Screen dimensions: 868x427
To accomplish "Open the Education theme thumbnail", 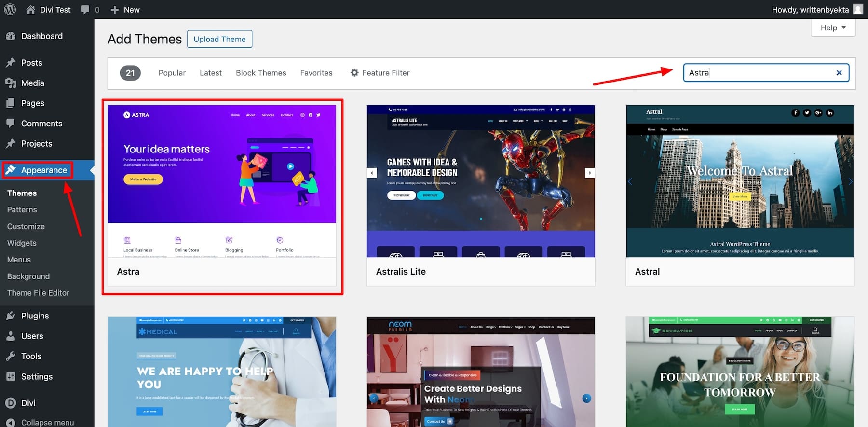I will pyautogui.click(x=740, y=372).
